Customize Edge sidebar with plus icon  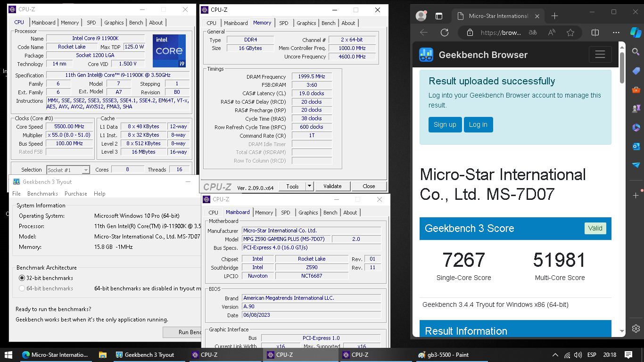point(636,195)
